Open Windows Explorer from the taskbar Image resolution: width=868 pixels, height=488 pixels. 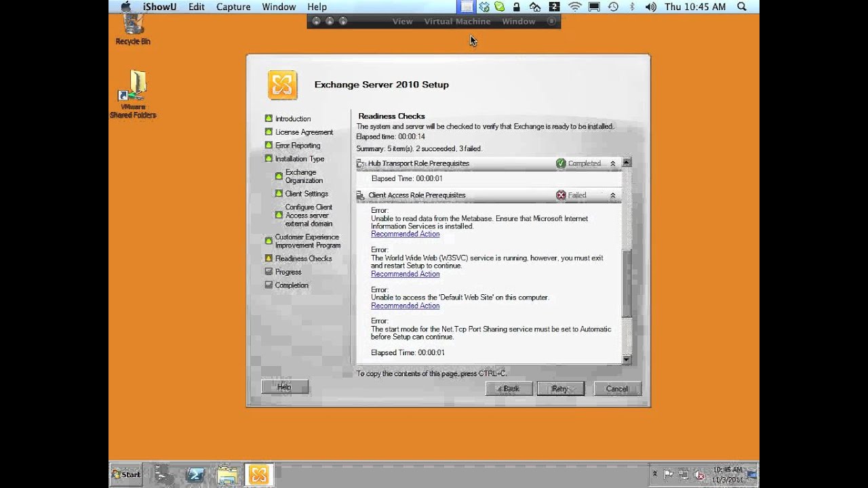[x=227, y=474]
